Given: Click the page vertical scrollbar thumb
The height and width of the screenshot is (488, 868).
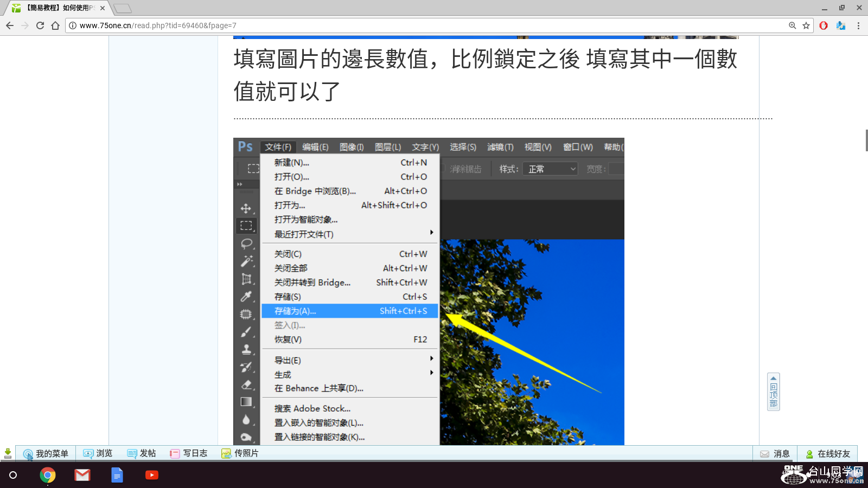Looking at the screenshot, I should point(866,140).
